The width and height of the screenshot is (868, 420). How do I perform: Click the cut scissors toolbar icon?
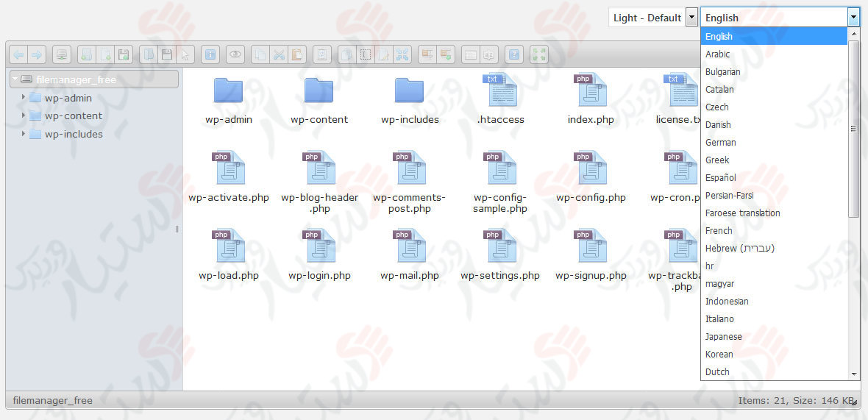coord(279,54)
